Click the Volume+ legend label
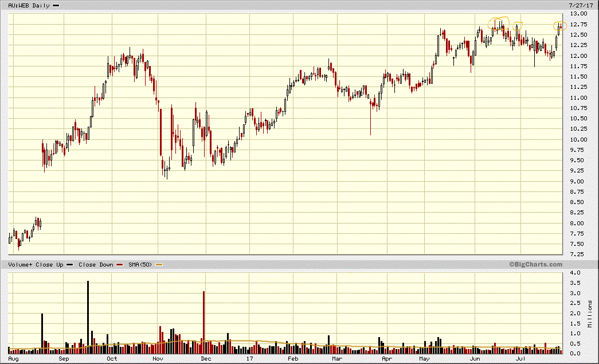Viewport: 599px width, 364px height. point(20,264)
